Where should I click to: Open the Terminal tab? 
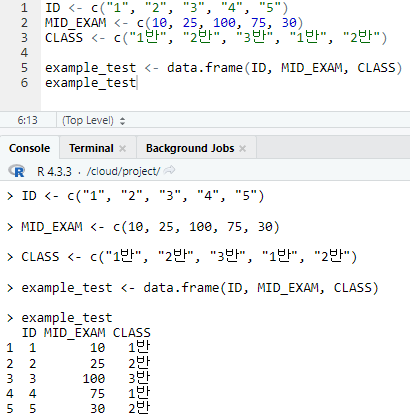coord(91,148)
